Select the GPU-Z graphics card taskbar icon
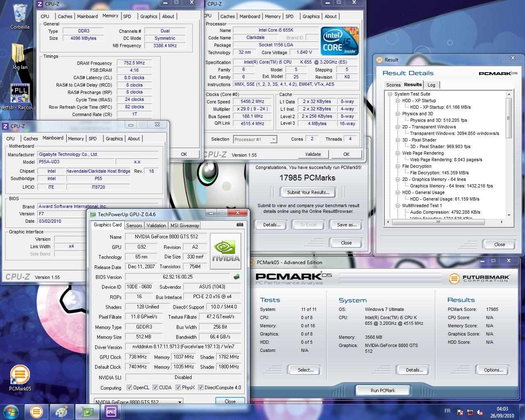The width and height of the screenshot is (525, 420). (x=87, y=411)
